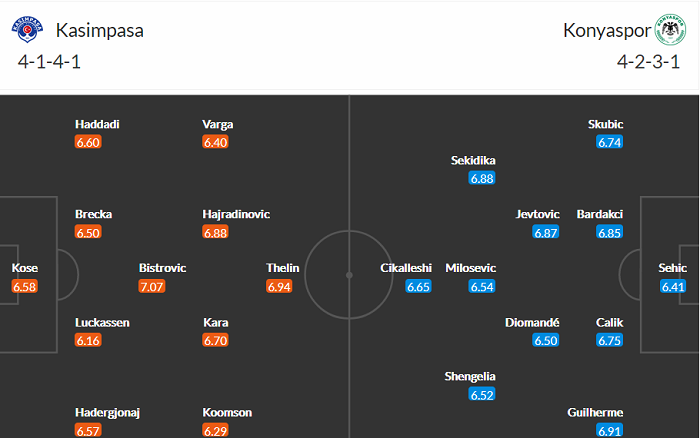Screen dimensions: 700x438
Task: Open player Cikalleshi's name
Action: 406,268
